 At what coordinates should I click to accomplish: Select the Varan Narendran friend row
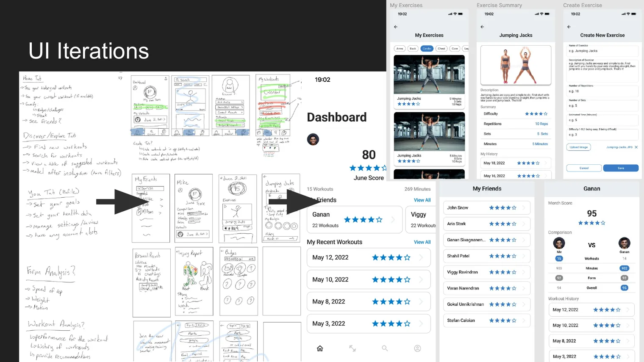tap(486, 288)
